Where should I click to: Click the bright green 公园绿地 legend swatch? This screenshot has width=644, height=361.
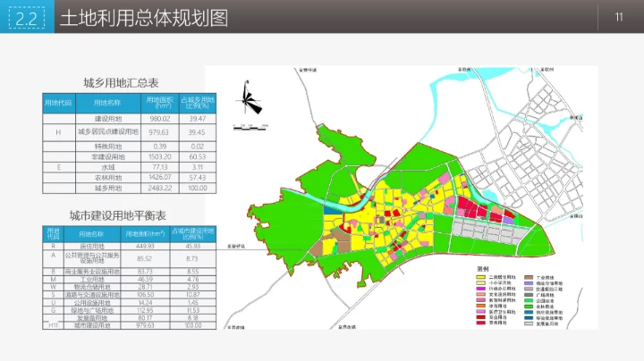(x=530, y=302)
